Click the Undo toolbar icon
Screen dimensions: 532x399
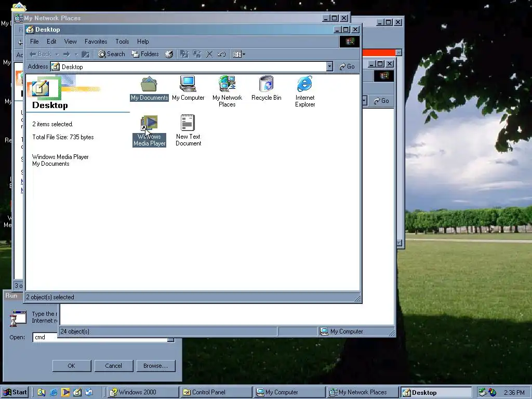click(x=221, y=54)
